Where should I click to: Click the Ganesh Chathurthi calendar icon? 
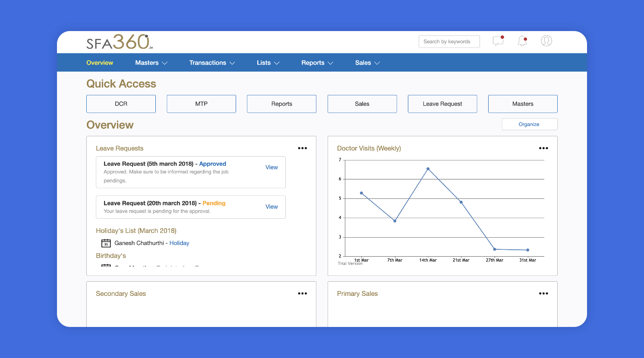(106, 243)
